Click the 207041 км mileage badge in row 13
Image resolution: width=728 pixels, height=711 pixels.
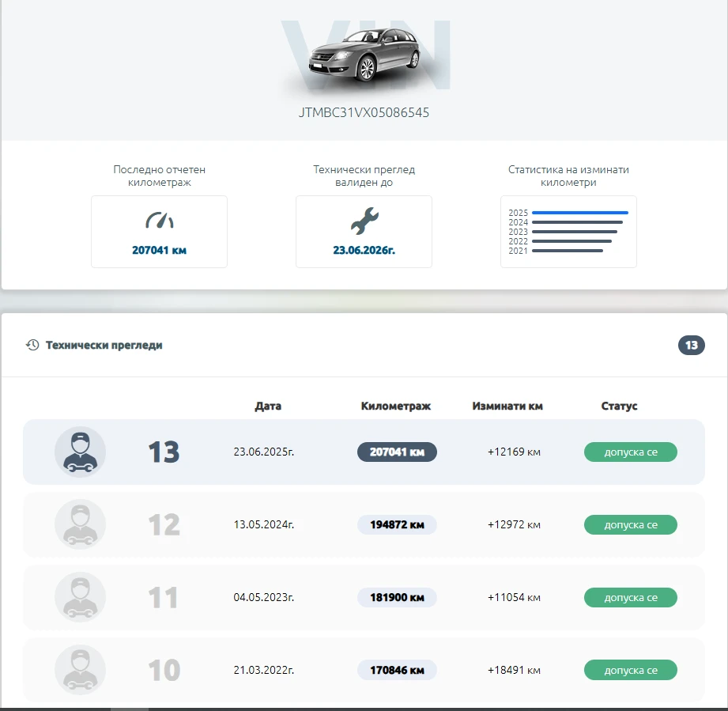(397, 452)
